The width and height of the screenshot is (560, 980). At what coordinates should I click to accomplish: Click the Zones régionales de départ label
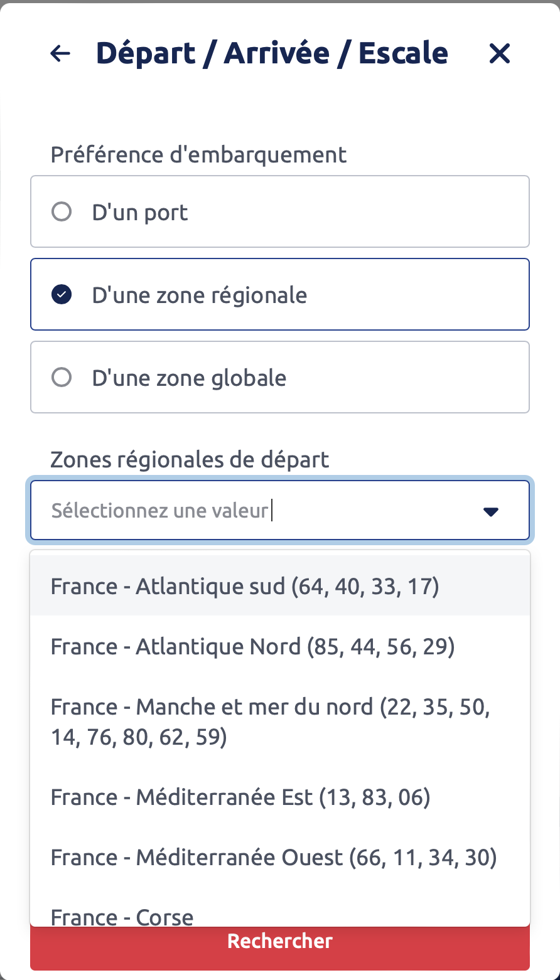tap(190, 460)
